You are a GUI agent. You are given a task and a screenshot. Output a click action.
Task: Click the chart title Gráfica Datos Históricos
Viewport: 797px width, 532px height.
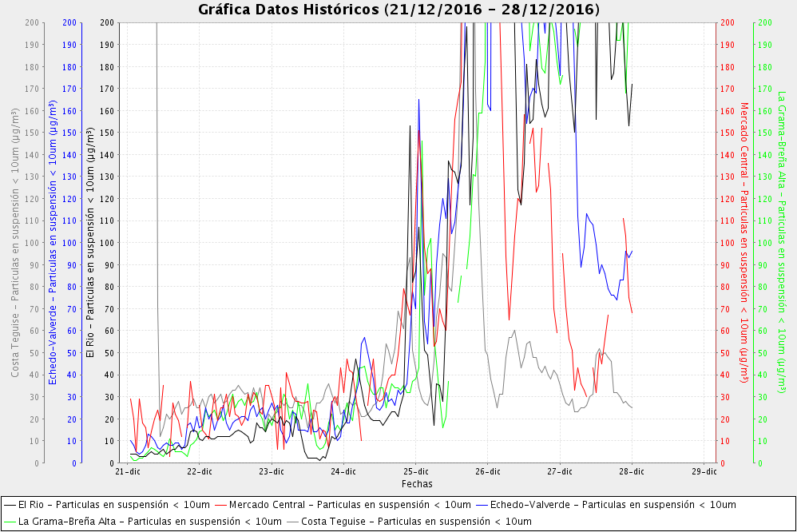click(x=398, y=10)
